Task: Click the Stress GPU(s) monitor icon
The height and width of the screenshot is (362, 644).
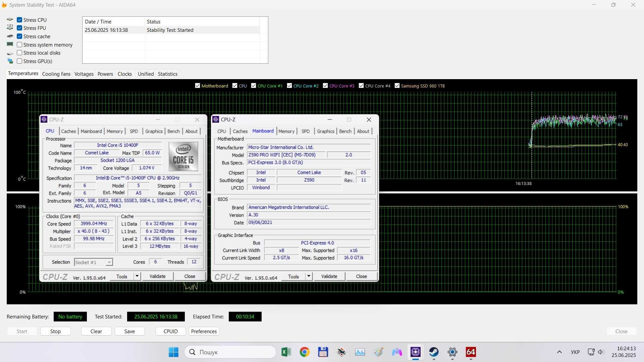Action: 10,61
